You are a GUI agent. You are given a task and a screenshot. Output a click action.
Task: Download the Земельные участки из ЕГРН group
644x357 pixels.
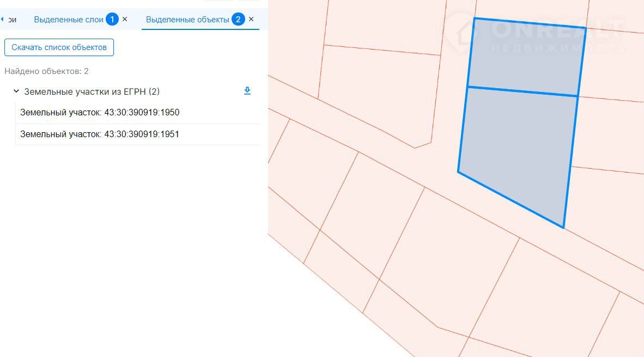[247, 91]
